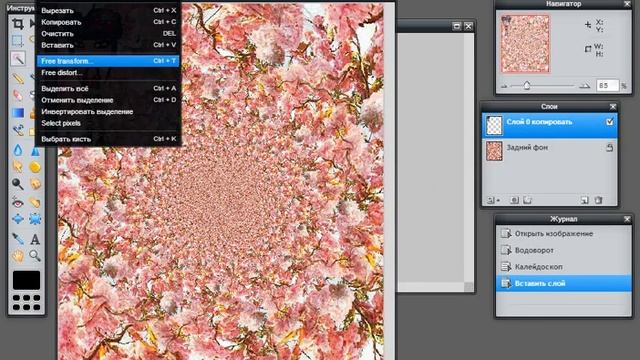Click the six-dot grid below the color swatch
640x360 pixels.
click(27, 302)
